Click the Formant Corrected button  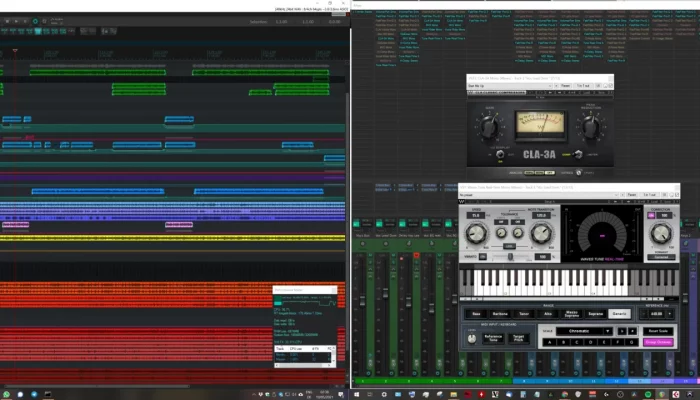661,257
